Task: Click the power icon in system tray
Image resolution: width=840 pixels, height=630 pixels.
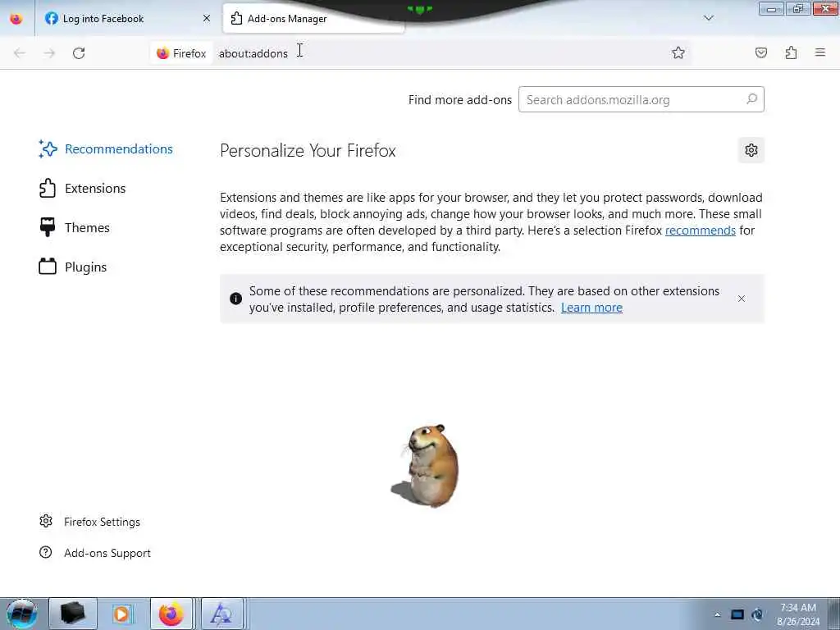Action: tap(757, 614)
